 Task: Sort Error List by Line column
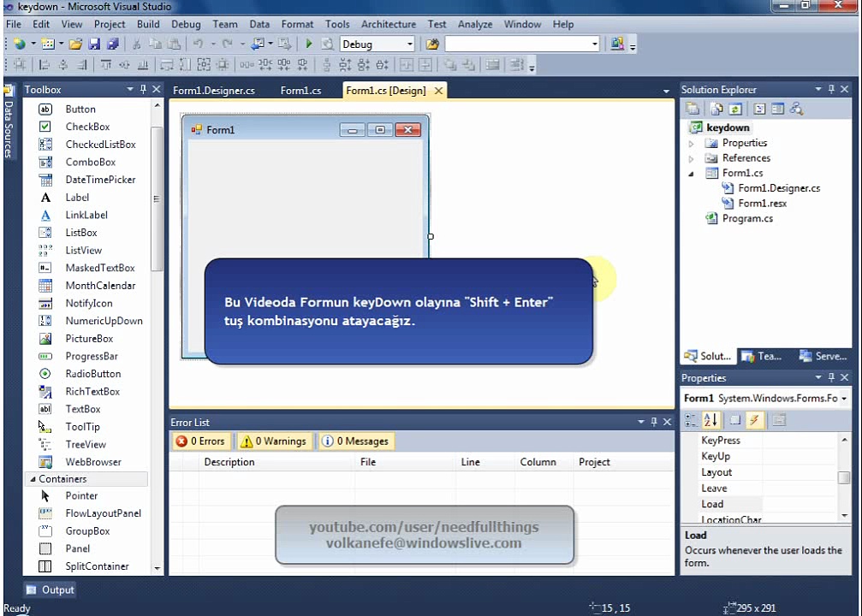(471, 462)
